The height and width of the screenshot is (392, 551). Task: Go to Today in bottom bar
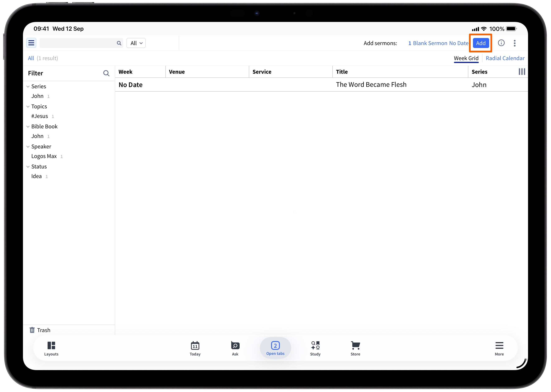(195, 349)
